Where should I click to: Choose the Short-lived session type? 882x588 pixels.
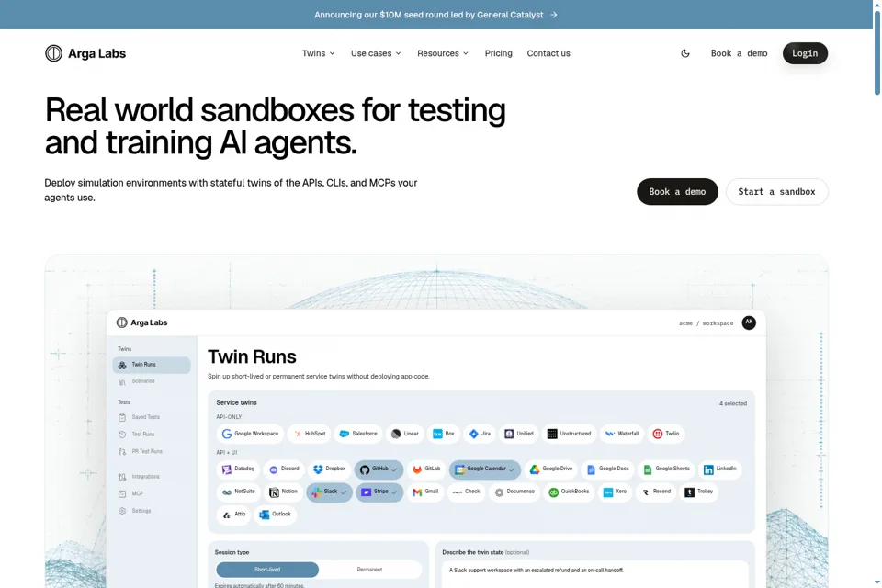(x=267, y=570)
